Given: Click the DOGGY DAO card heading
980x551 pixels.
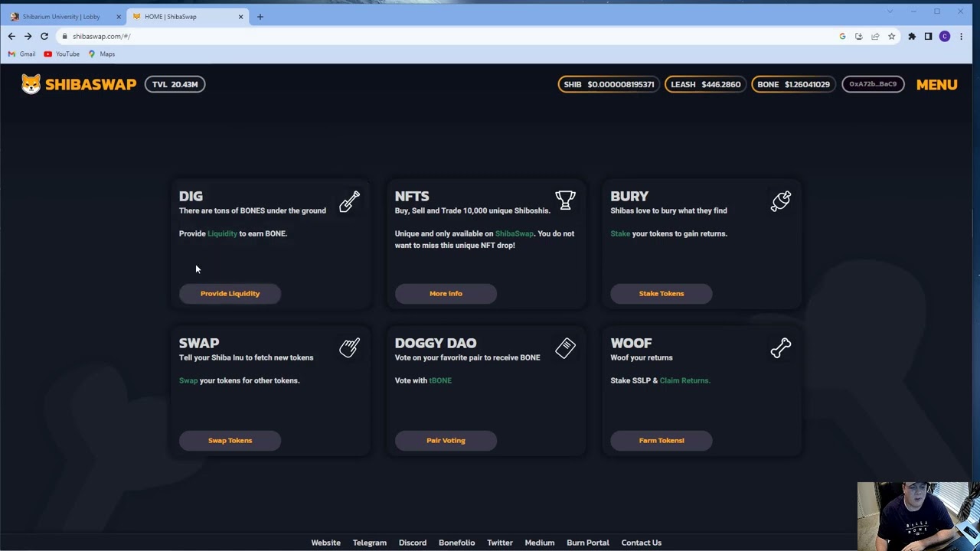Looking at the screenshot, I should [435, 343].
